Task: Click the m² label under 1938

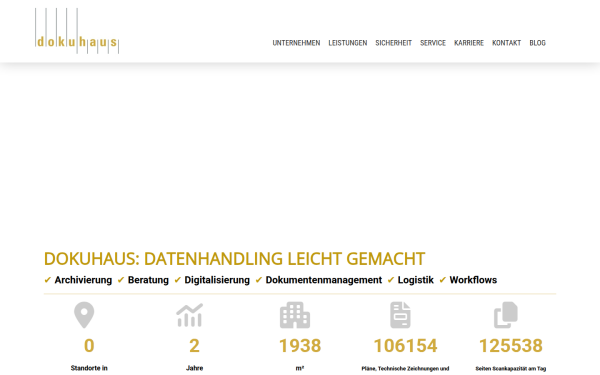Action: (x=300, y=368)
